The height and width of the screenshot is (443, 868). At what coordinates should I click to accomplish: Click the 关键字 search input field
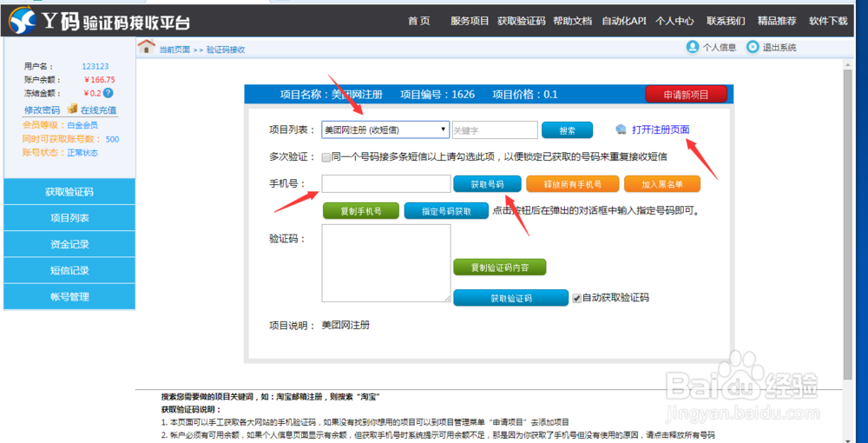(495, 130)
